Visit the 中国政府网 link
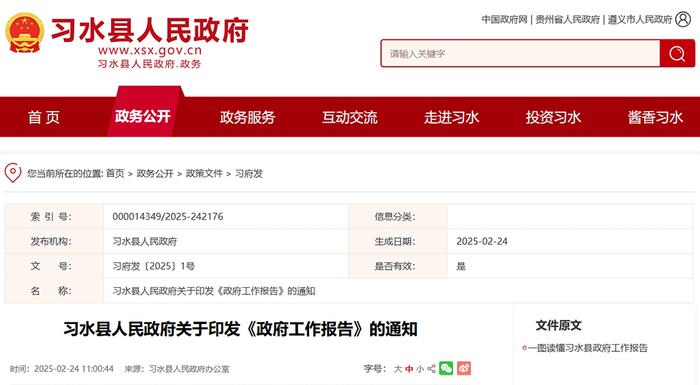 (x=504, y=19)
